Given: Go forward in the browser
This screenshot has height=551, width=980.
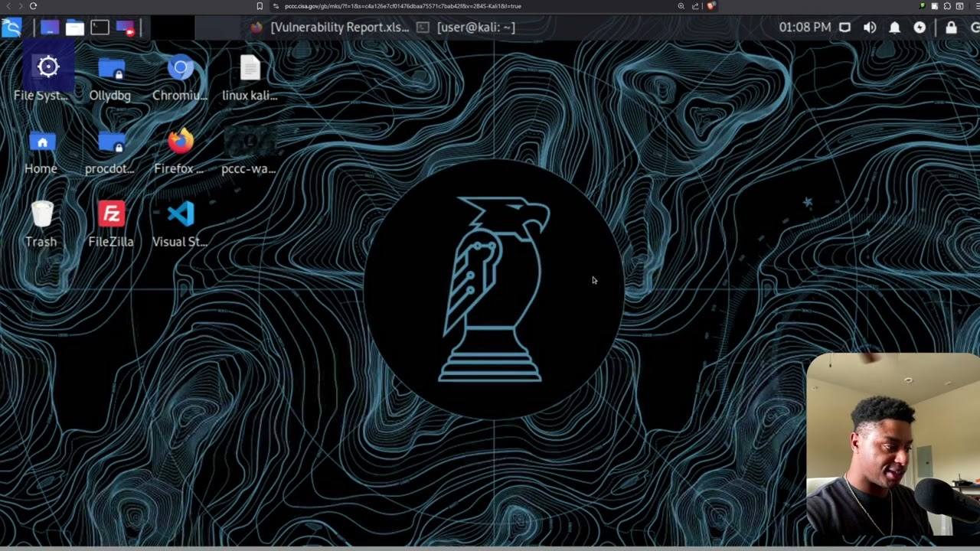Looking at the screenshot, I should [20, 6].
